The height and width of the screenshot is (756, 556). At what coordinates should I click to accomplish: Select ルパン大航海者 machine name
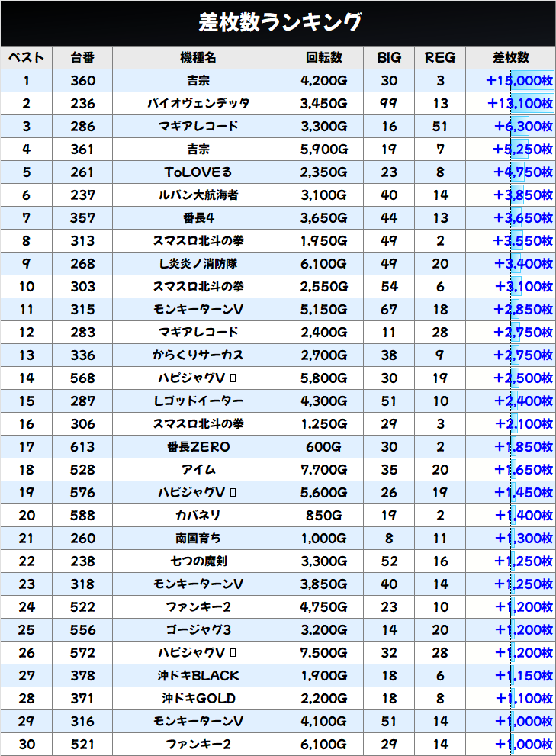click(x=198, y=195)
